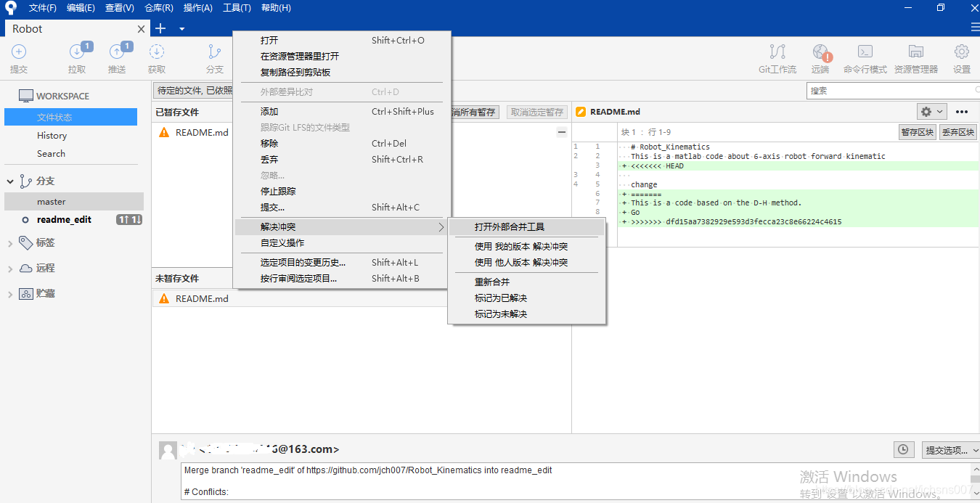Click the 丢弃区块 button

(957, 132)
